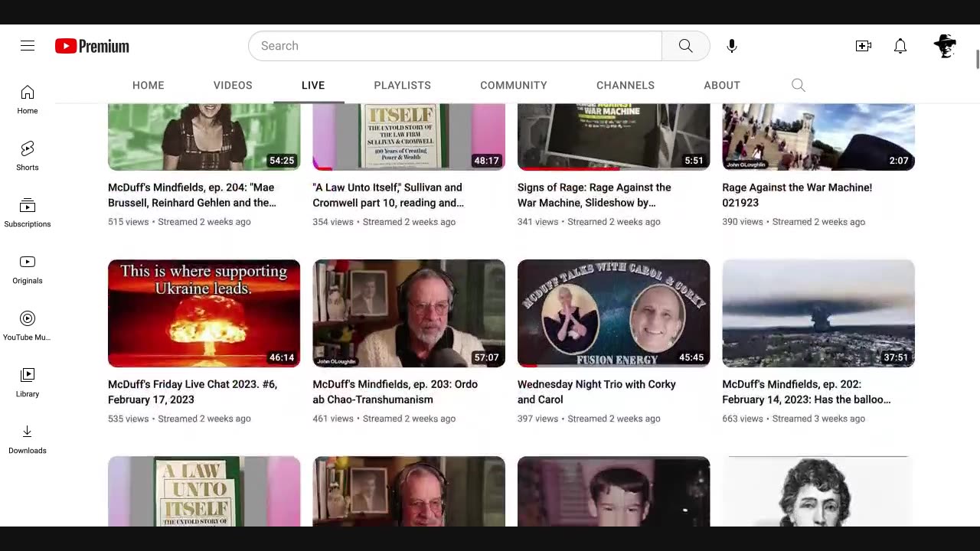Play the 57:07 man with headphones thumbnail
The width and height of the screenshot is (980, 551).
[409, 313]
